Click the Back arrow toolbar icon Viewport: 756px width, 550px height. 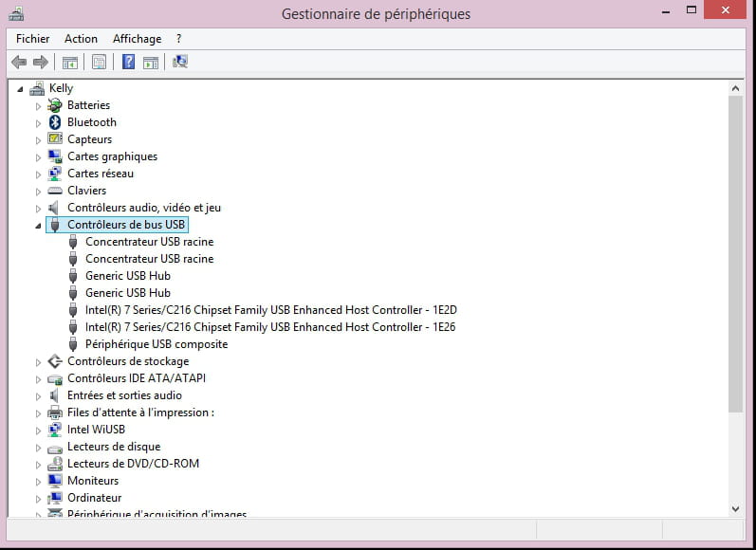18,63
